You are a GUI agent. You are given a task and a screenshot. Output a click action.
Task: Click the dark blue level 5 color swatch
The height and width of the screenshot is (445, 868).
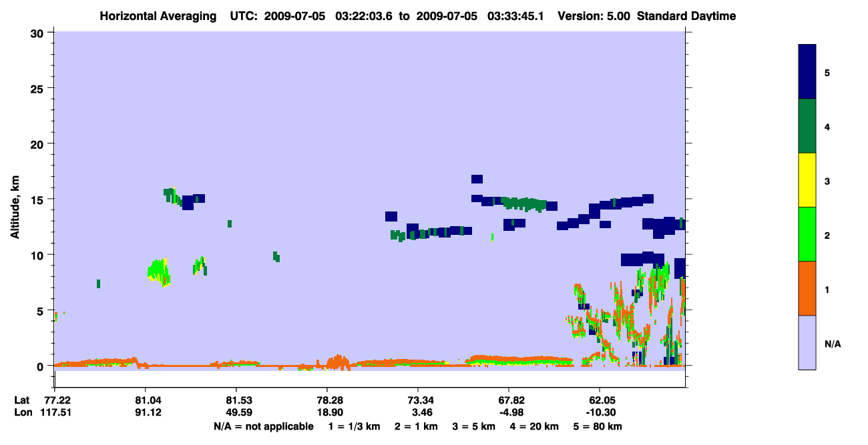(807, 72)
